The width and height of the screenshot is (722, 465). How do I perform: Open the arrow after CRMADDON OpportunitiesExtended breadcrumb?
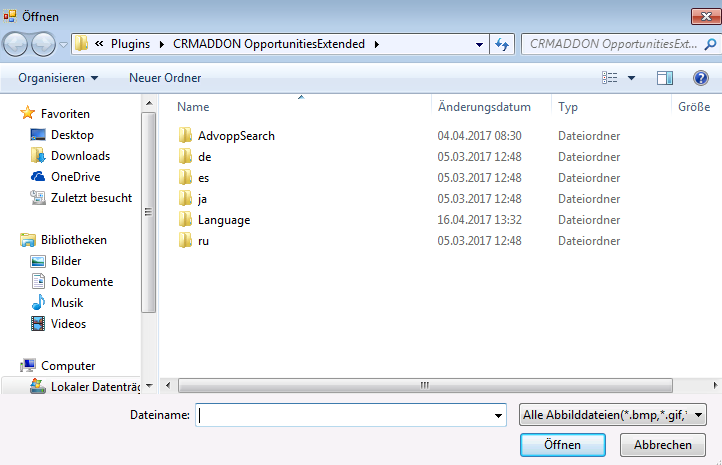pos(377,44)
